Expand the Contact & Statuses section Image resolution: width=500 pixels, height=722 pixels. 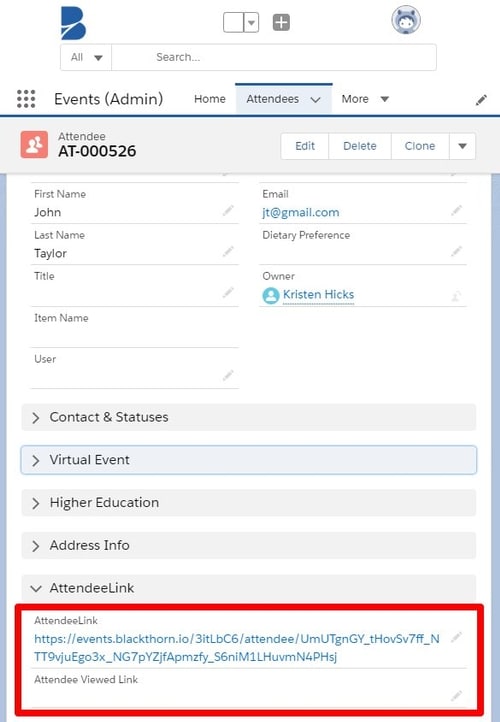(x=249, y=417)
